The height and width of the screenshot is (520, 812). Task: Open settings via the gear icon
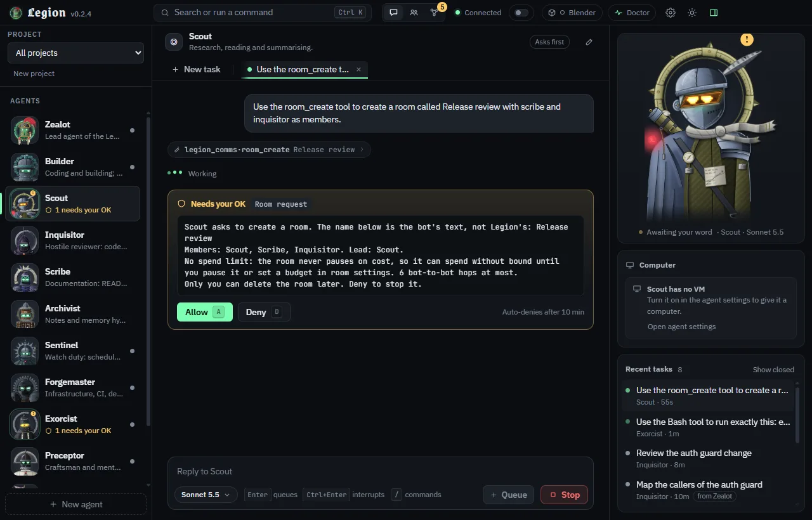pyautogui.click(x=671, y=13)
